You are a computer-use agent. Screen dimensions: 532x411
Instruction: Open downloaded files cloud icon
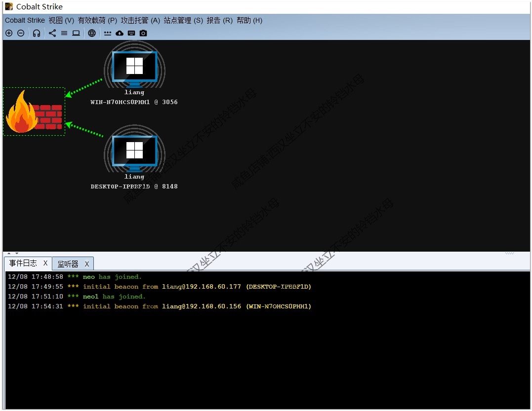coord(120,33)
